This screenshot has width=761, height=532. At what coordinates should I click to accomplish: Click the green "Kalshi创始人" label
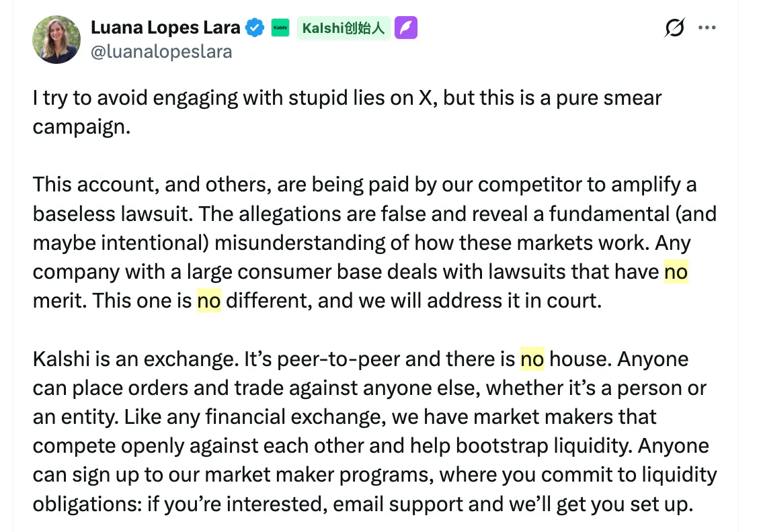pos(343,28)
